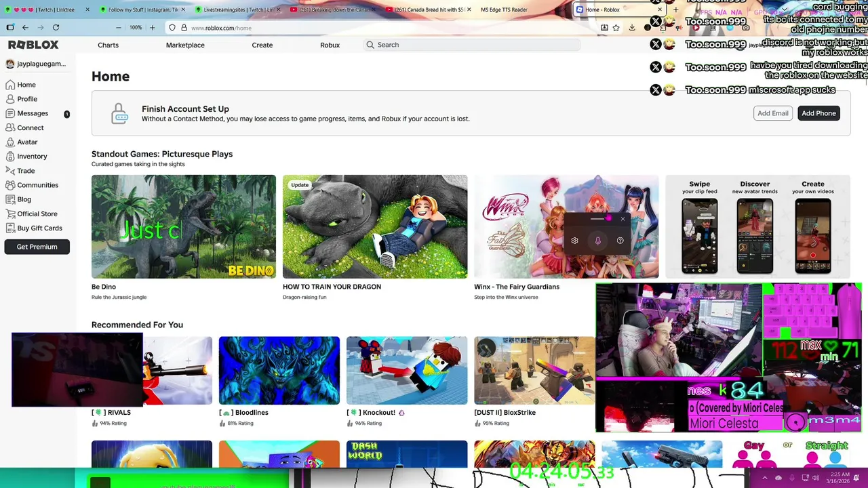Click the Add Email button
Viewport: 868px width, 488px height.
tap(773, 113)
